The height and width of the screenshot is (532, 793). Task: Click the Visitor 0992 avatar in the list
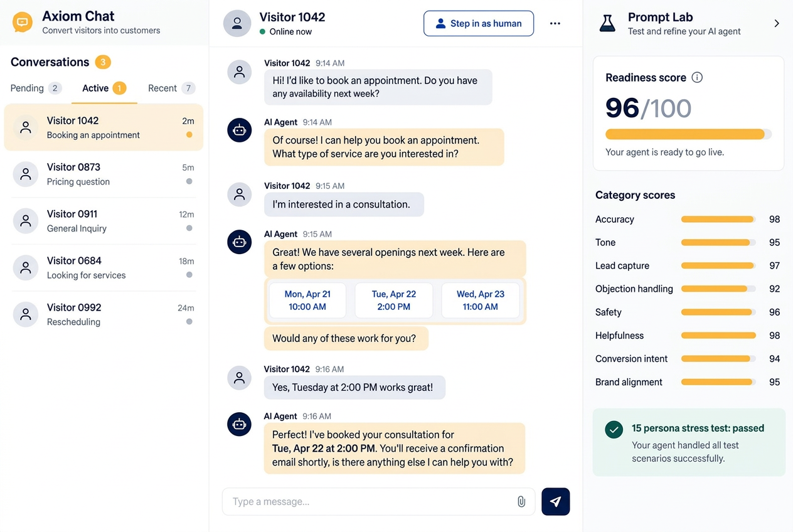26,314
